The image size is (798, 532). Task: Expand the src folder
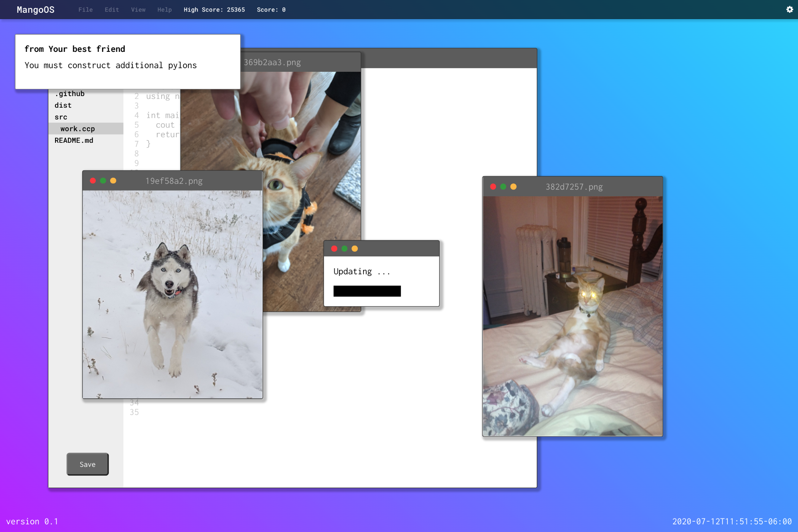point(61,117)
